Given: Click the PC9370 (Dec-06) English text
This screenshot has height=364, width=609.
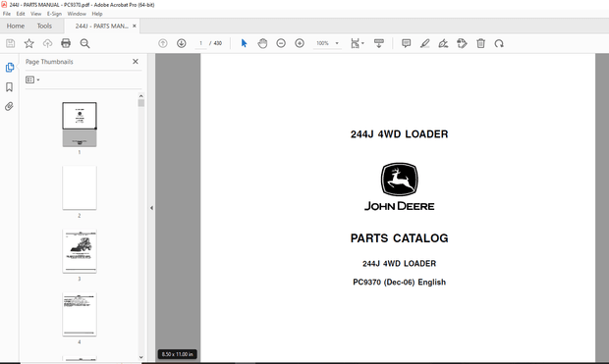Looking at the screenshot, I should [x=399, y=283].
